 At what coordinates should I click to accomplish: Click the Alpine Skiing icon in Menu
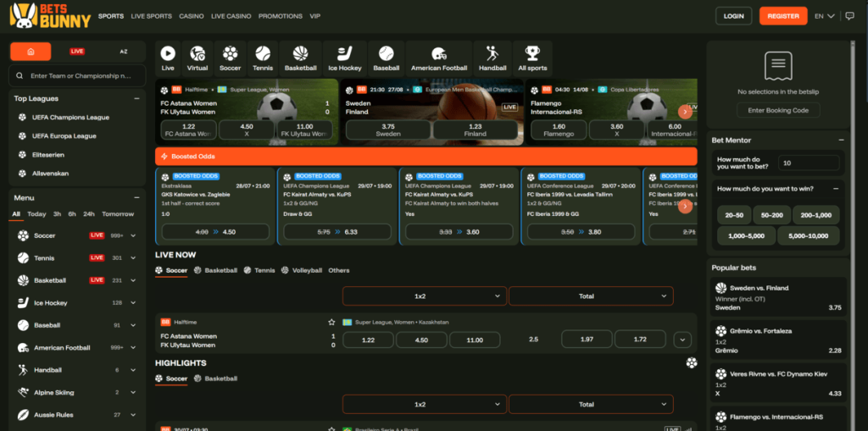[x=23, y=392]
